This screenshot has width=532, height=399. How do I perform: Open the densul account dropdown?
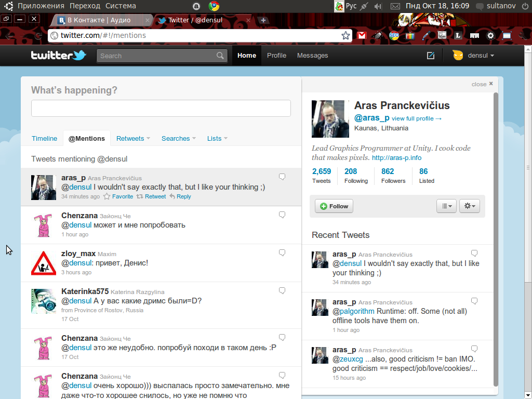click(x=473, y=55)
